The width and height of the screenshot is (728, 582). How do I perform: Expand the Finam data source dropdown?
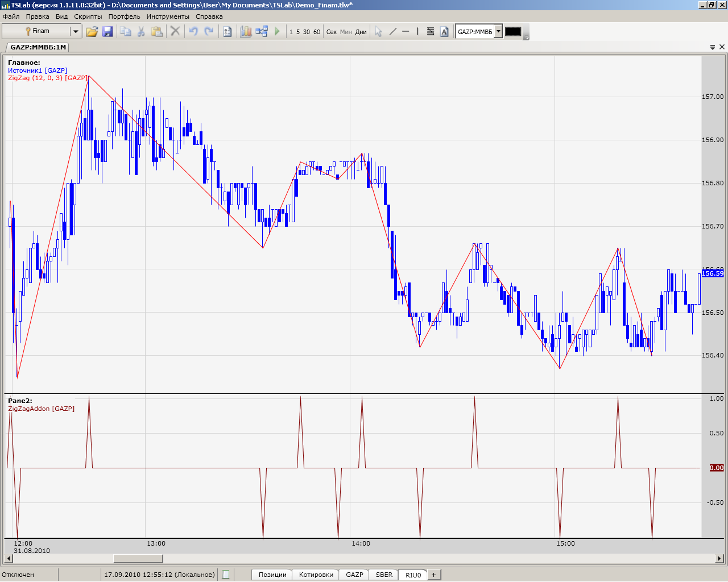(75, 32)
